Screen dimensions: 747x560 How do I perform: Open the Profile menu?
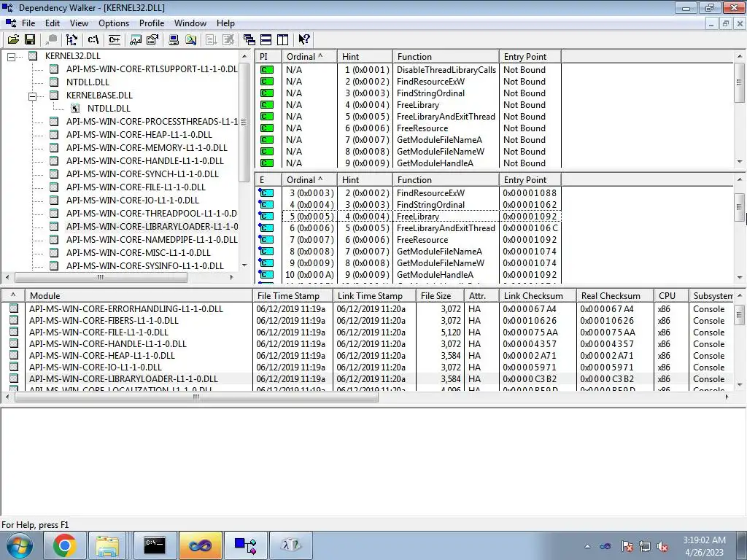[152, 23]
